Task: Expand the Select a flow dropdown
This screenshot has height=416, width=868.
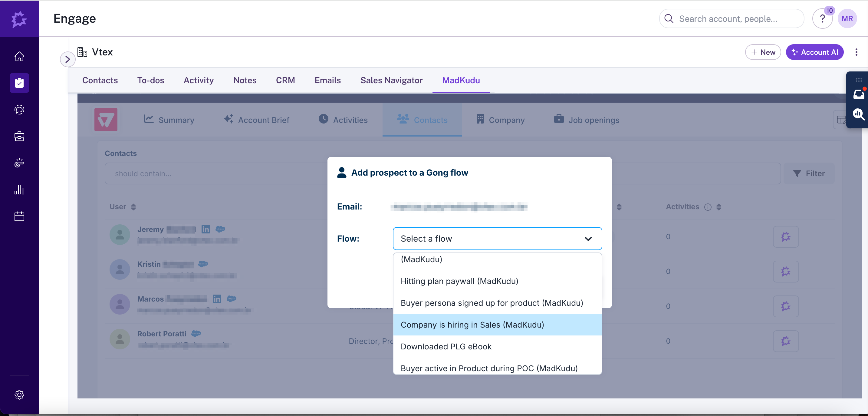Action: coord(497,238)
